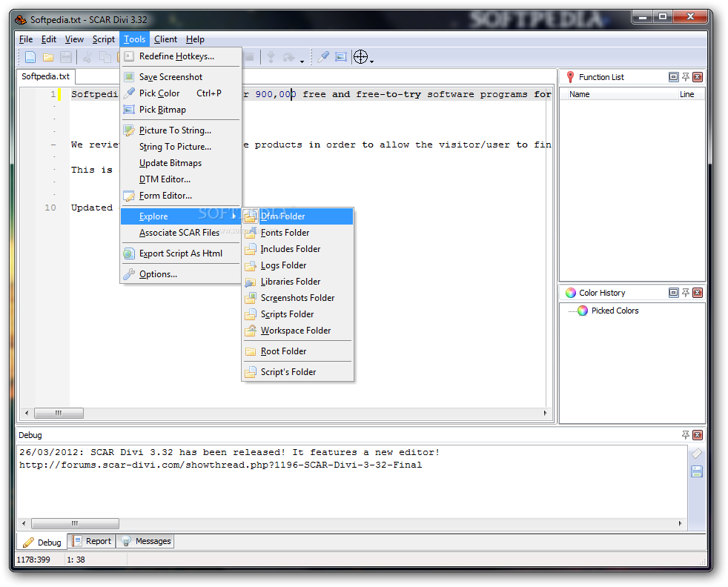Open Script's Folder from submenu
Image resolution: width=728 pixels, height=587 pixels.
coord(297,371)
